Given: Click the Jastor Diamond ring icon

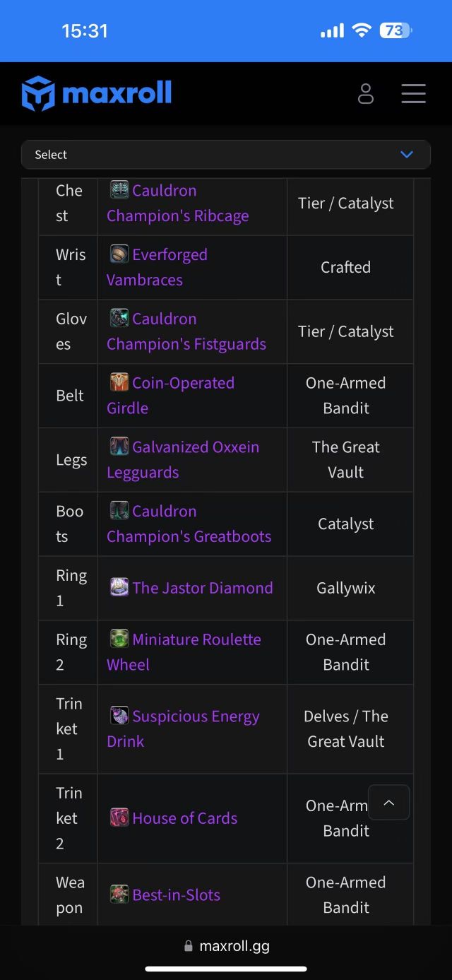Looking at the screenshot, I should click(x=119, y=587).
